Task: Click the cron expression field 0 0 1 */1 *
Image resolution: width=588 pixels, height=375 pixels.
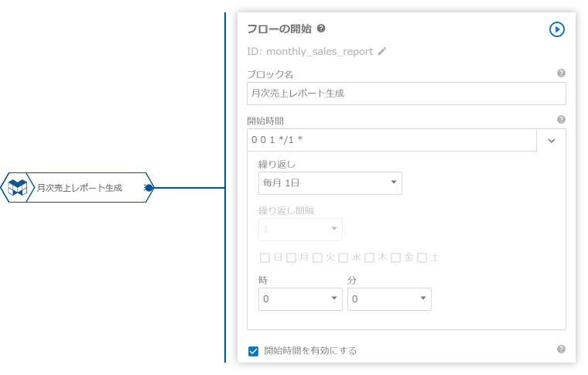Action: 391,140
